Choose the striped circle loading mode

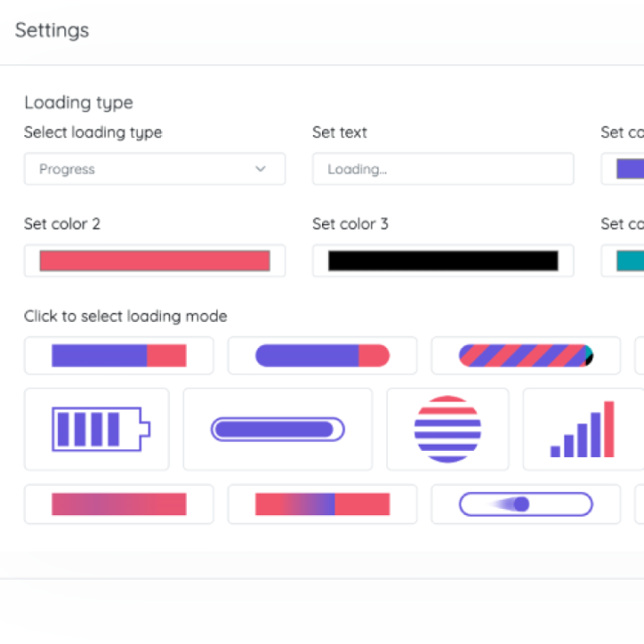click(x=447, y=429)
